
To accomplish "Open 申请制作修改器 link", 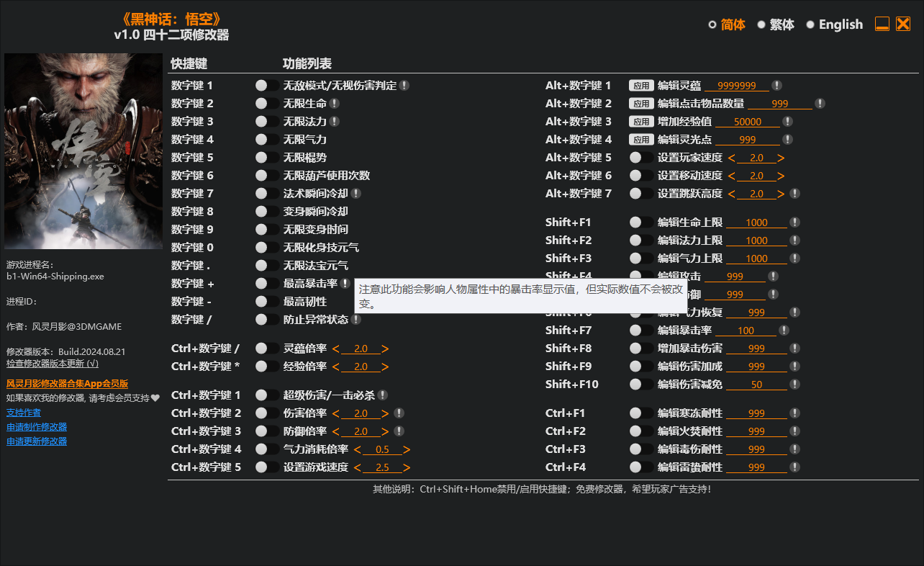I will pos(37,427).
